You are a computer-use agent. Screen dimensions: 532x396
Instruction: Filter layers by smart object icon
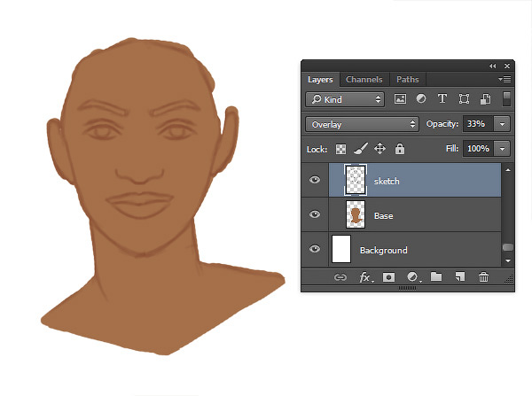485,99
